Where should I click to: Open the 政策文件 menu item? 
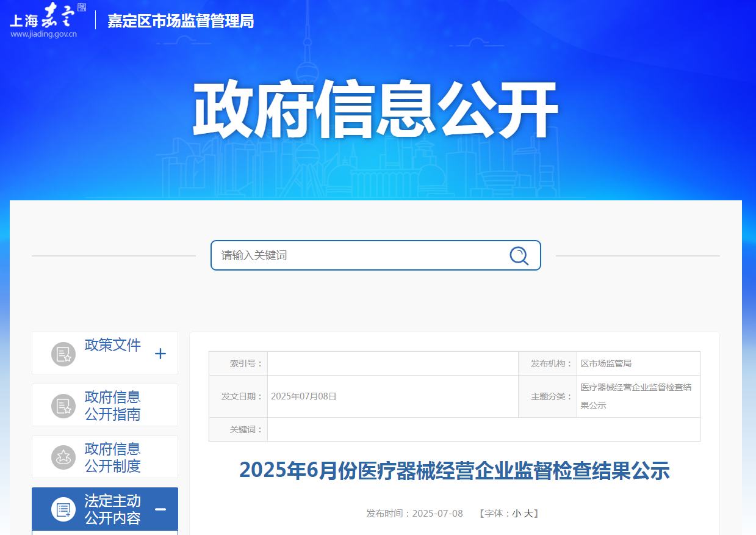click(x=105, y=353)
